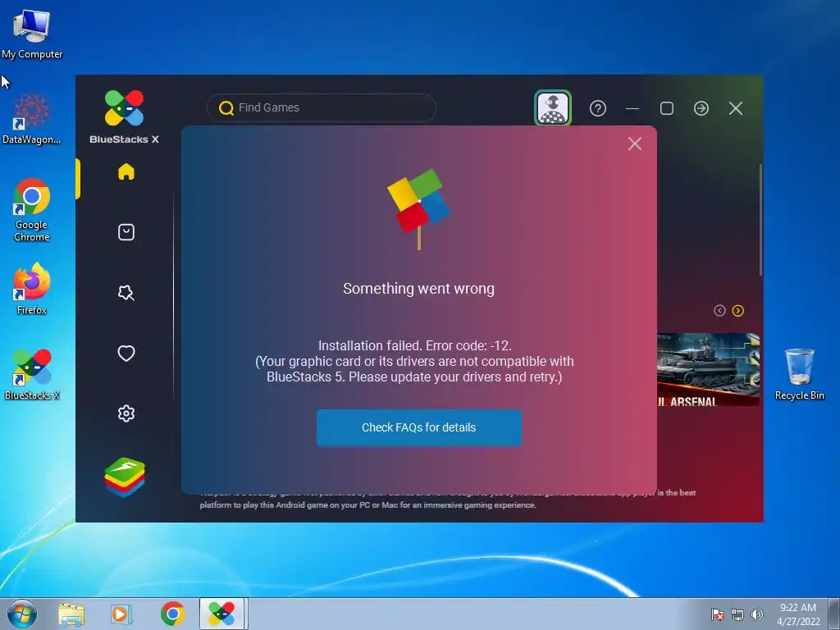Select Google Chrome desktop shortcut

click(x=32, y=210)
